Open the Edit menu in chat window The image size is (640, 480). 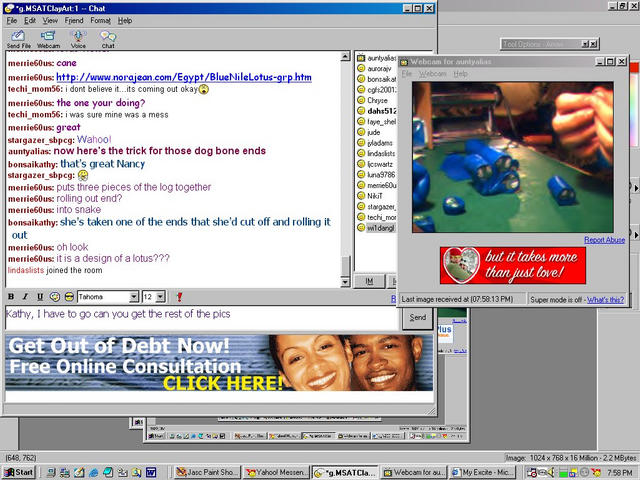point(29,20)
